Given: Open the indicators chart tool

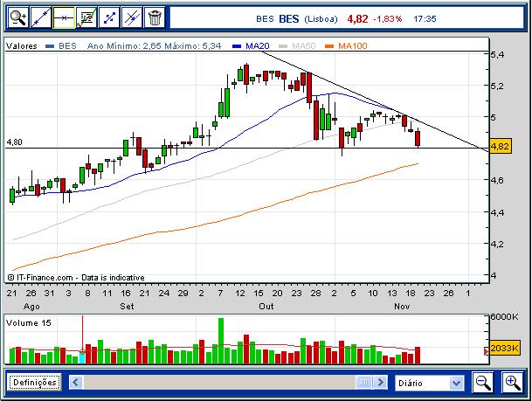Looking at the screenshot, I should pos(86,17).
